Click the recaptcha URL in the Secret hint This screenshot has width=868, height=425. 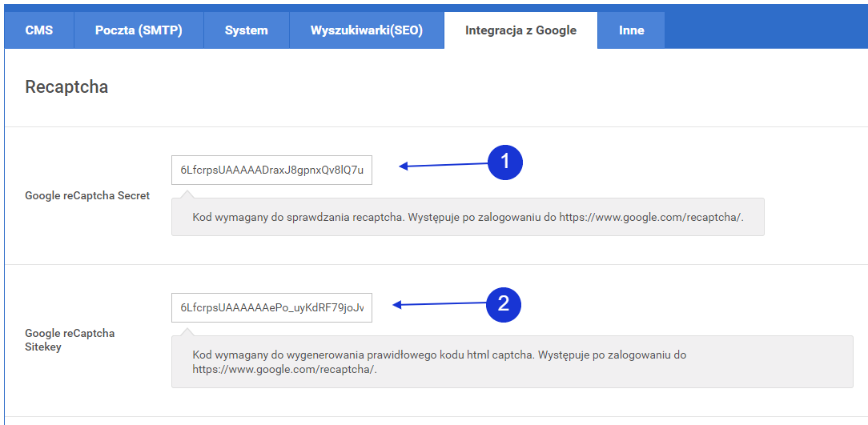[651, 217]
